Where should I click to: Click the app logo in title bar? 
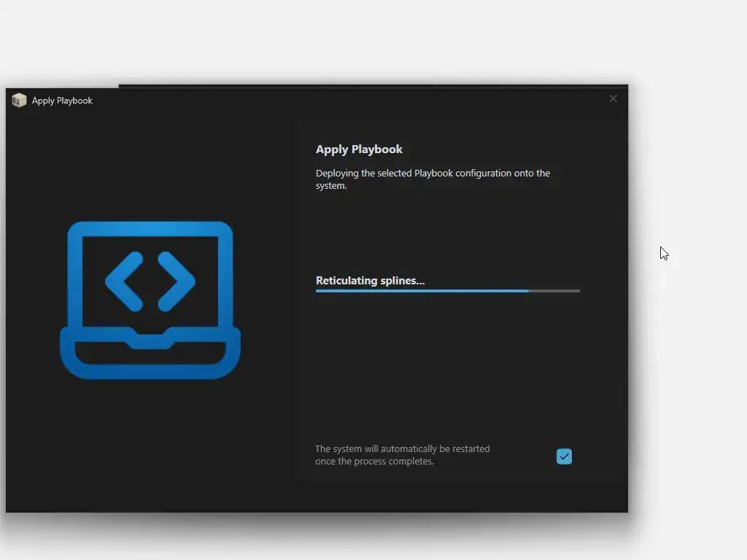pyautogui.click(x=19, y=101)
